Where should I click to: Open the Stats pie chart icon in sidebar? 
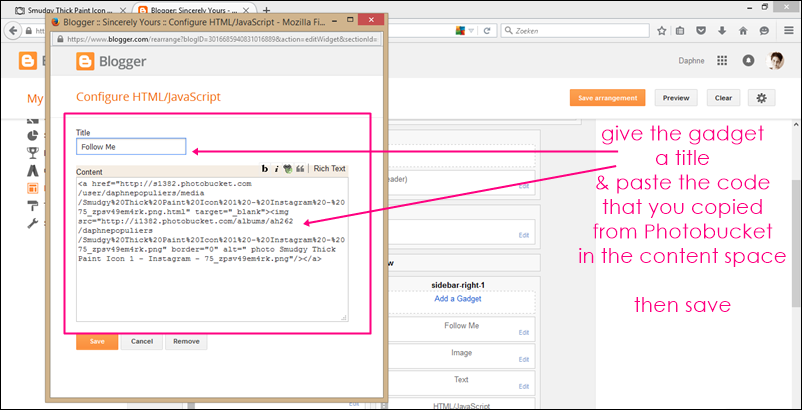[33, 135]
